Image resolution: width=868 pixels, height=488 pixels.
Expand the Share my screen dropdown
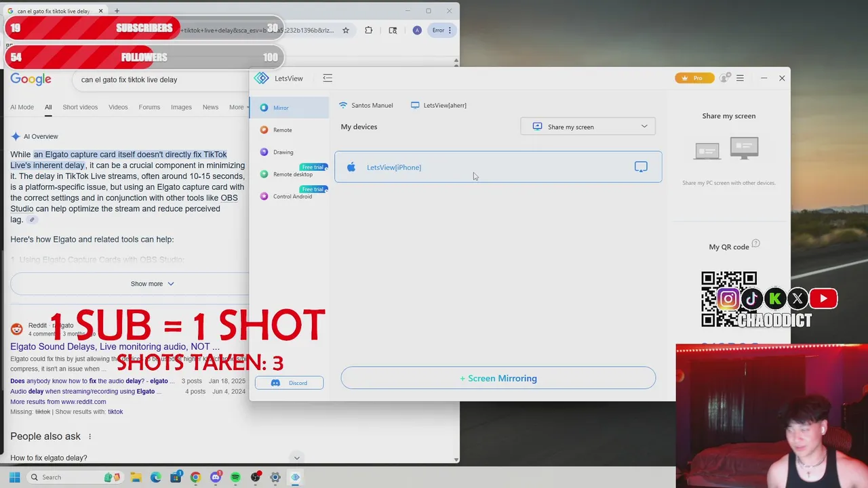point(588,127)
